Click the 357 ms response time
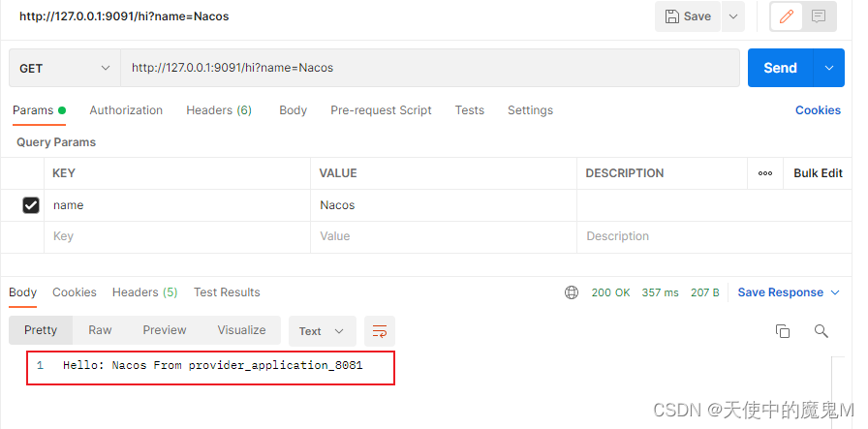 660,292
